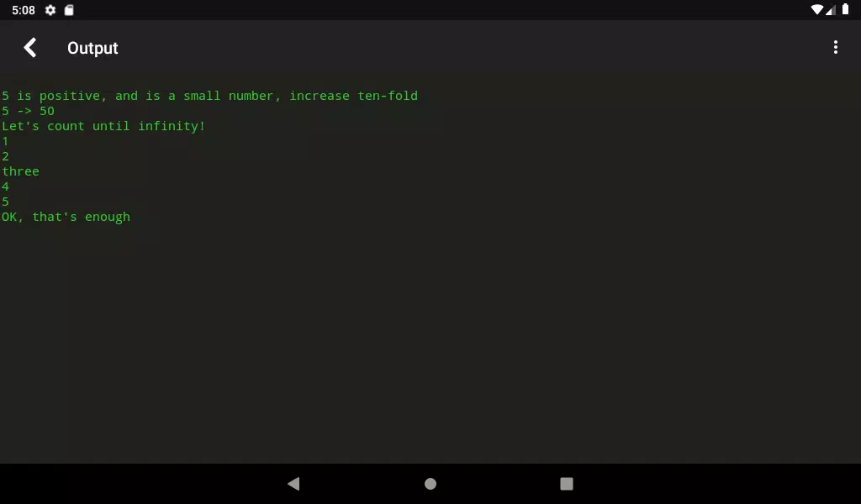Viewport: 861px width, 504px height.
Task: Tap 'Let's count until infinity!' line
Action: coord(103,126)
